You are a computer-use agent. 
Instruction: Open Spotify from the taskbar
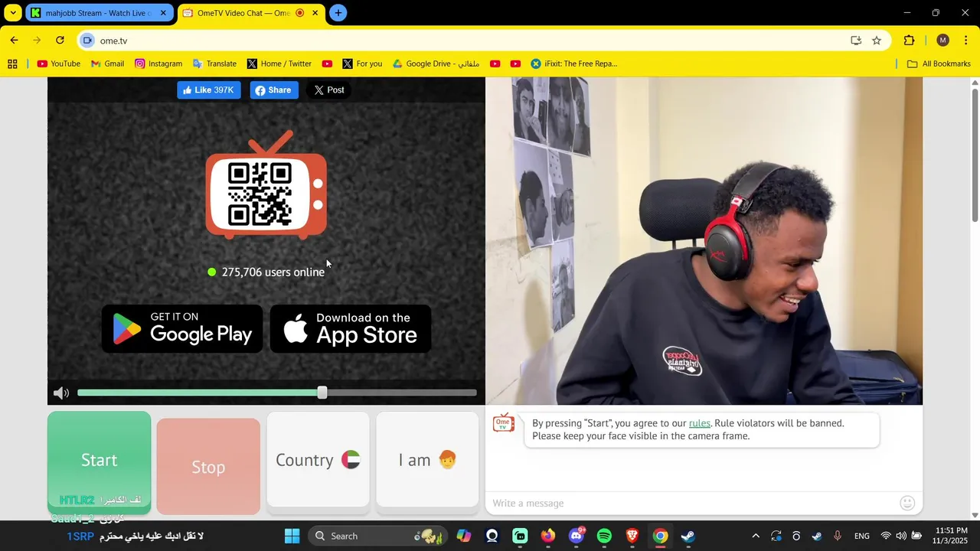click(604, 536)
